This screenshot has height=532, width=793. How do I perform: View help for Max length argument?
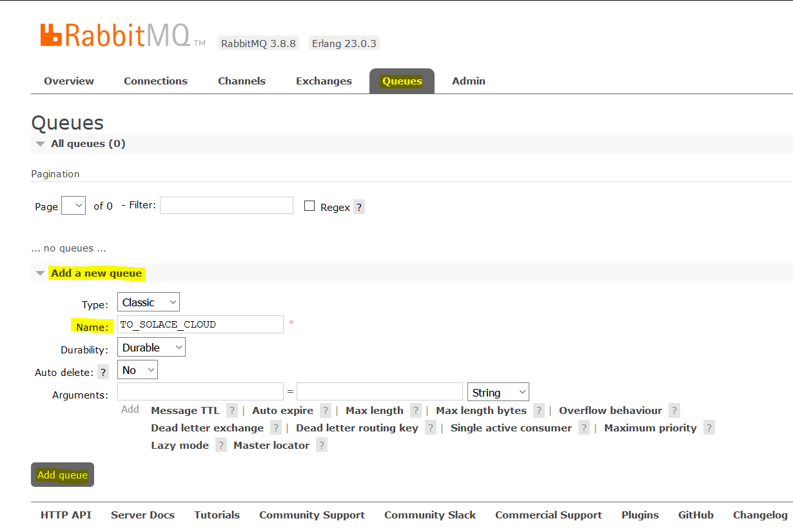point(416,410)
